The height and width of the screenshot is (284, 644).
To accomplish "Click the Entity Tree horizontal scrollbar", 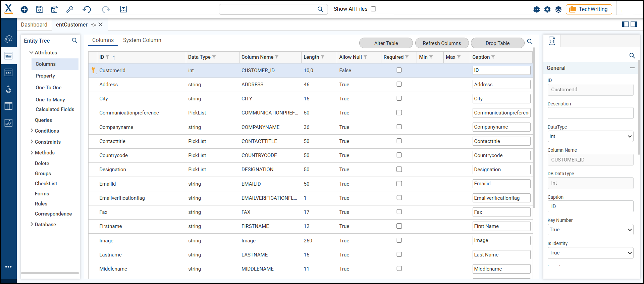I will point(50,273).
